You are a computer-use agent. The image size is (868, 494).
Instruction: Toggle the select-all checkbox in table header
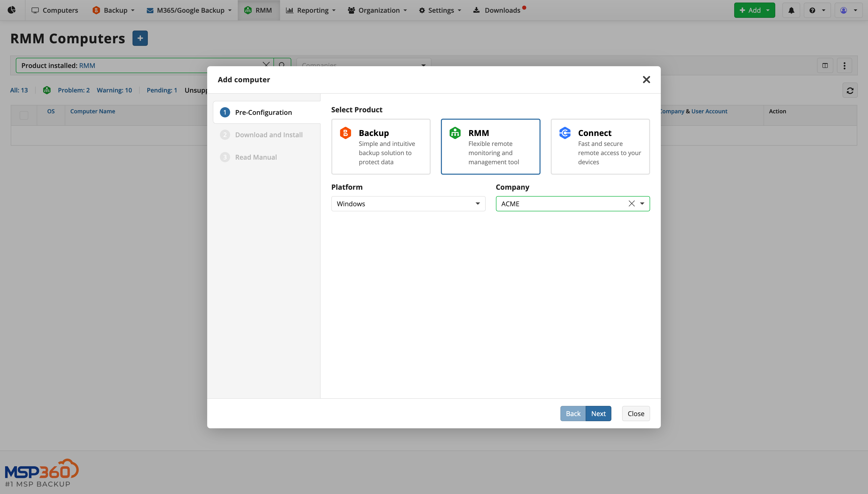(x=24, y=115)
